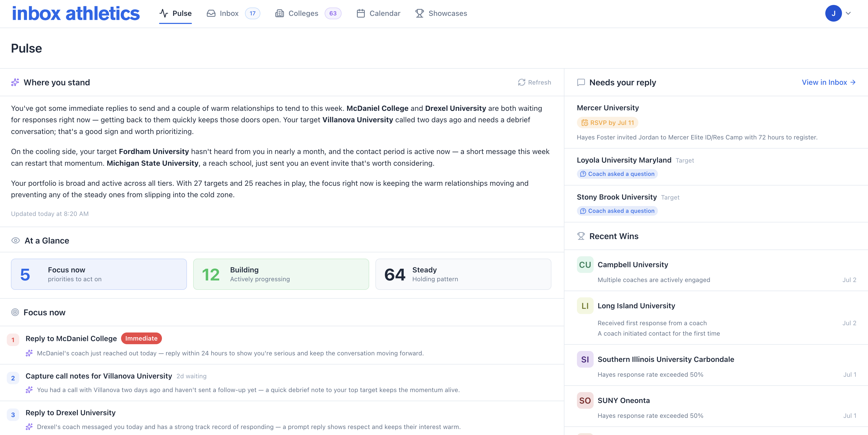
Task: Click the eye icon beside At a Glance
Action: pyautogui.click(x=16, y=240)
